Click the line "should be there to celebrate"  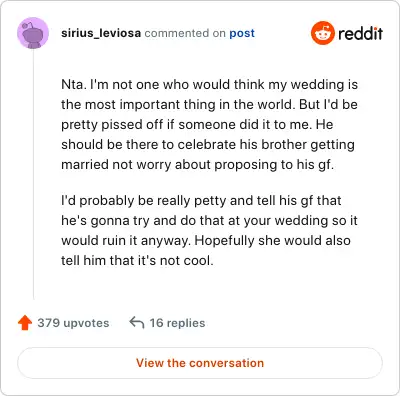pyautogui.click(x=208, y=145)
